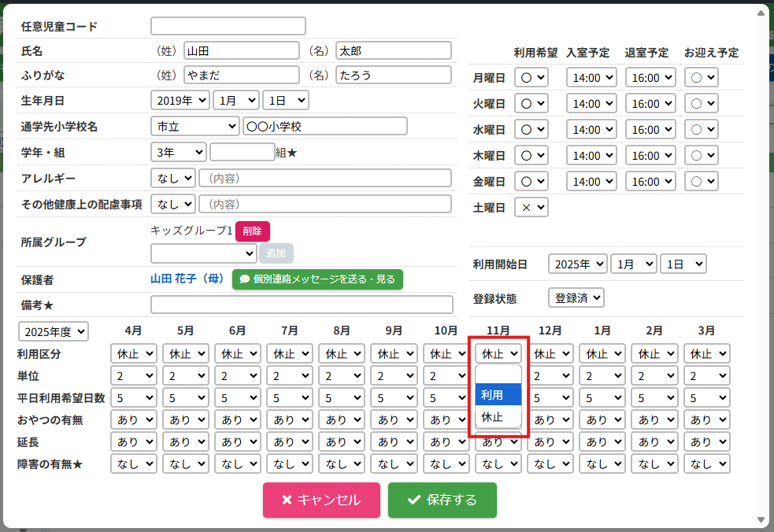Image resolution: width=774 pixels, height=532 pixels.
Task: Click the red 削除 button beside キッズグループ1
Action: [x=252, y=231]
